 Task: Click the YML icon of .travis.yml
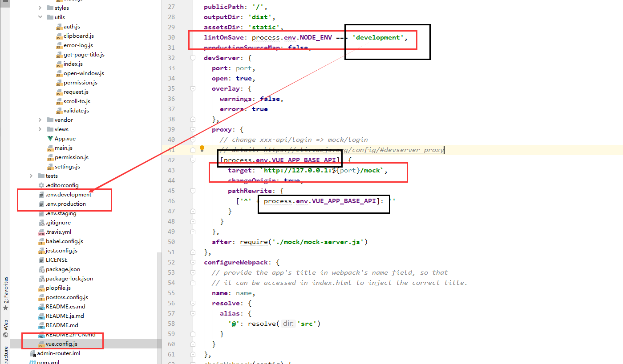(x=41, y=232)
